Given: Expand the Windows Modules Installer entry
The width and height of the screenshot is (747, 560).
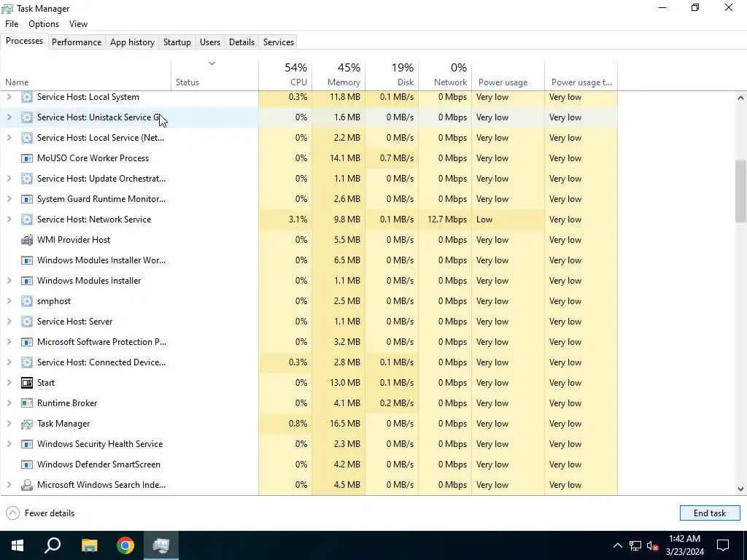Looking at the screenshot, I should 9,281.
